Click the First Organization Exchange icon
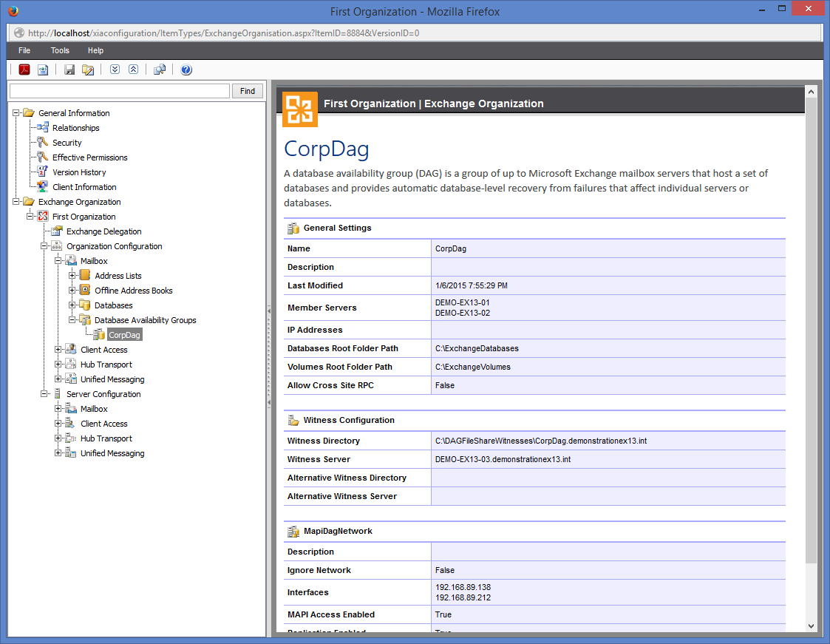The width and height of the screenshot is (830, 644). pos(43,217)
